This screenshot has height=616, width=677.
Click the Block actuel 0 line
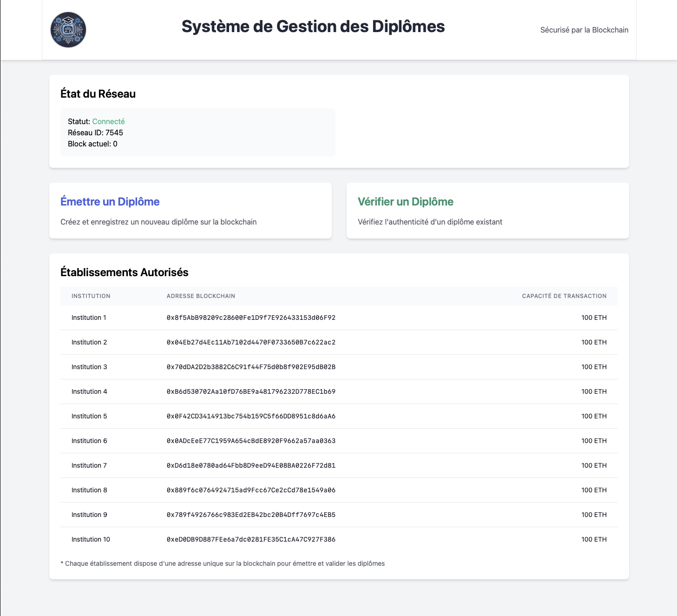click(x=92, y=144)
